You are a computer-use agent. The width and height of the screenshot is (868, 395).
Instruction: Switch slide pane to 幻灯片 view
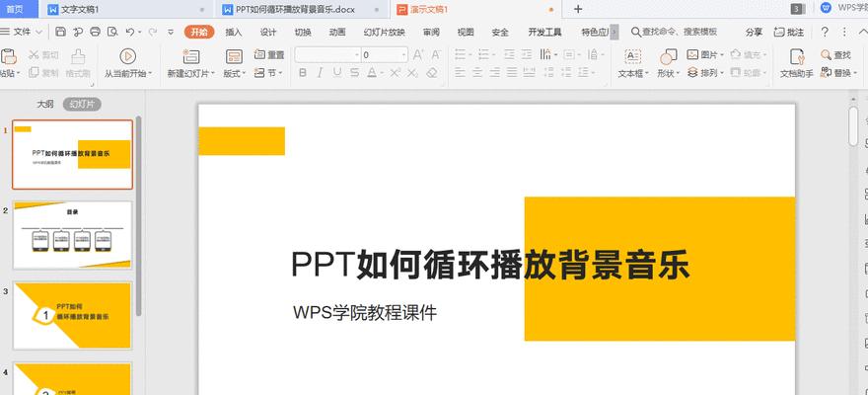pyautogui.click(x=82, y=104)
